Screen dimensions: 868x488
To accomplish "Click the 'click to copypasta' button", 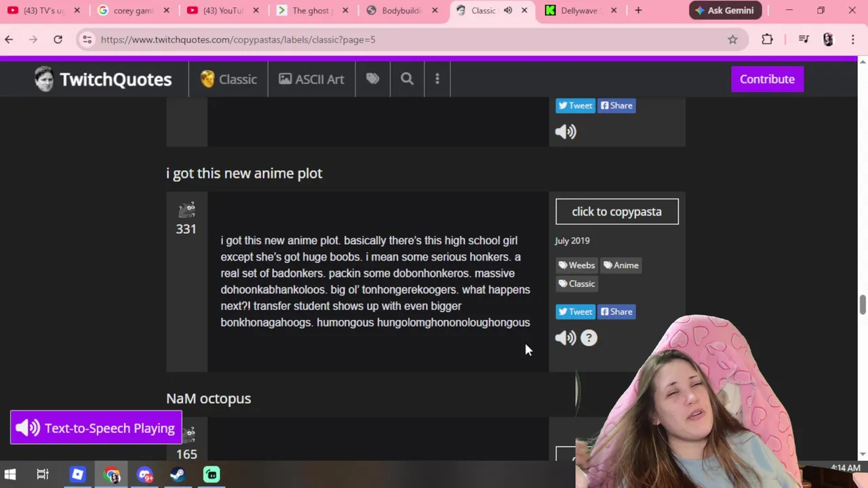I will pyautogui.click(x=616, y=211).
